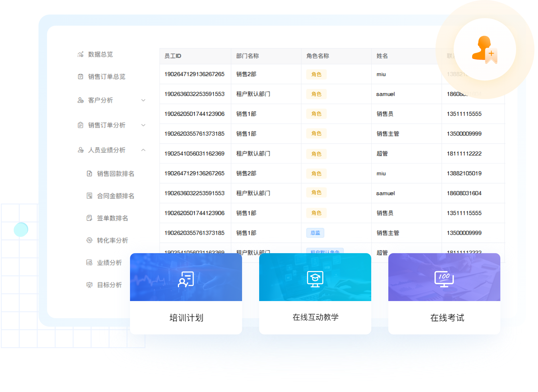Image resolution: width=538 pixels, height=392 pixels.
Task: Click the 目标分析 icon in sidebar
Action: point(89,285)
